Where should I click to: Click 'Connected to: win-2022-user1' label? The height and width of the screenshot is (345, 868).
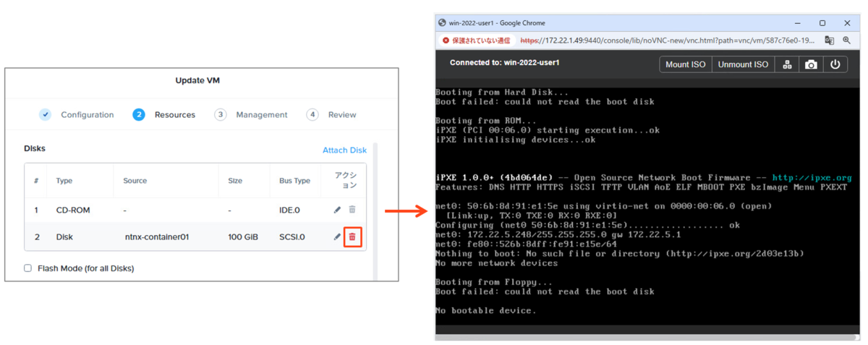coord(504,63)
